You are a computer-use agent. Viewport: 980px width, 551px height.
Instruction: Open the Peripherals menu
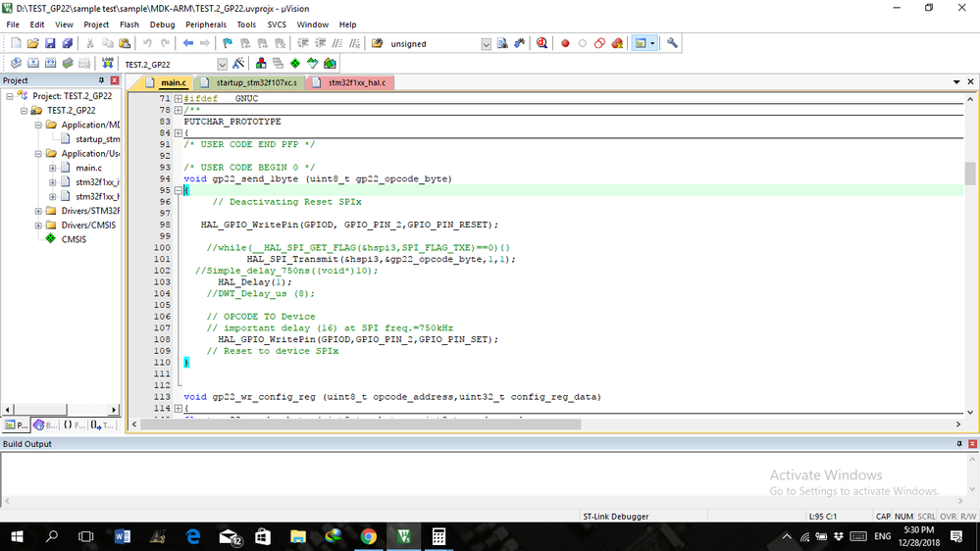pyautogui.click(x=206, y=25)
